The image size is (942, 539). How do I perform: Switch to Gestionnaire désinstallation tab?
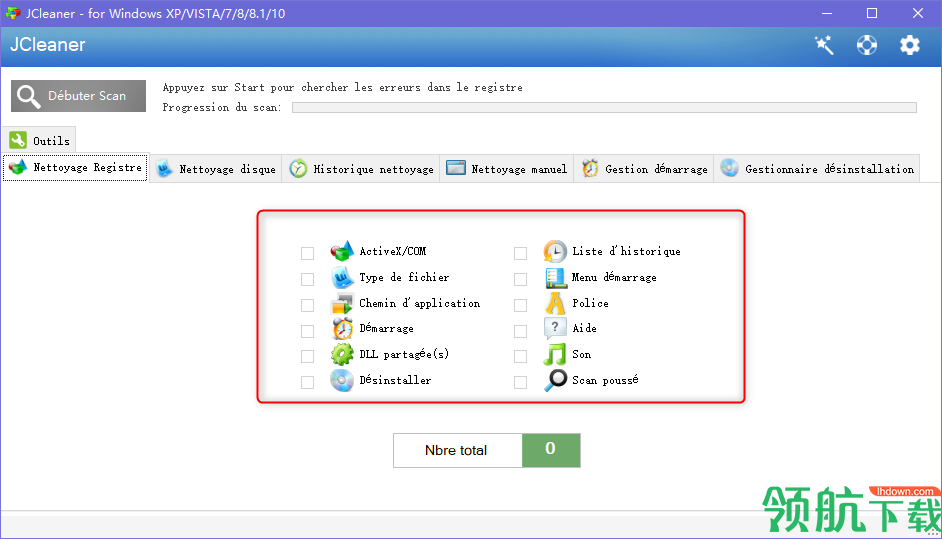click(x=817, y=169)
